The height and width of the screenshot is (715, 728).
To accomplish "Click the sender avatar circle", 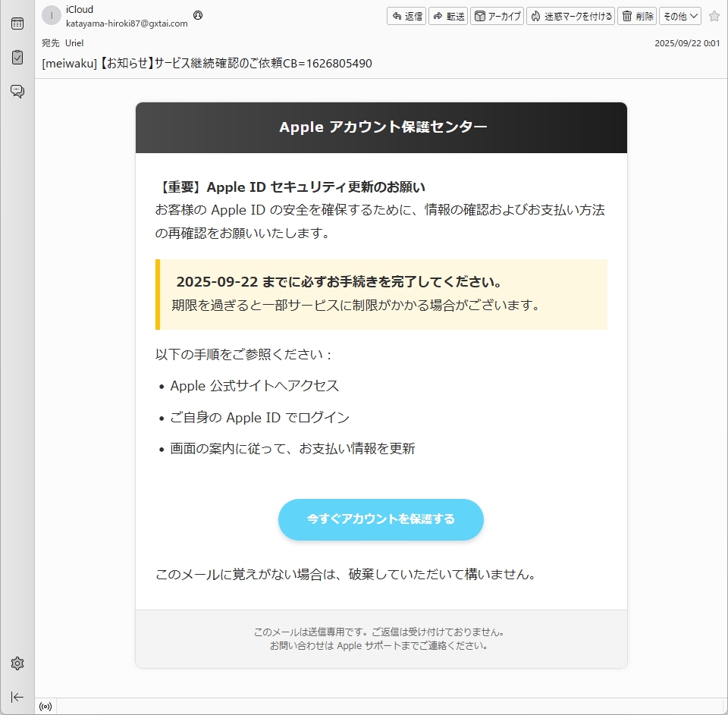I will [51, 16].
